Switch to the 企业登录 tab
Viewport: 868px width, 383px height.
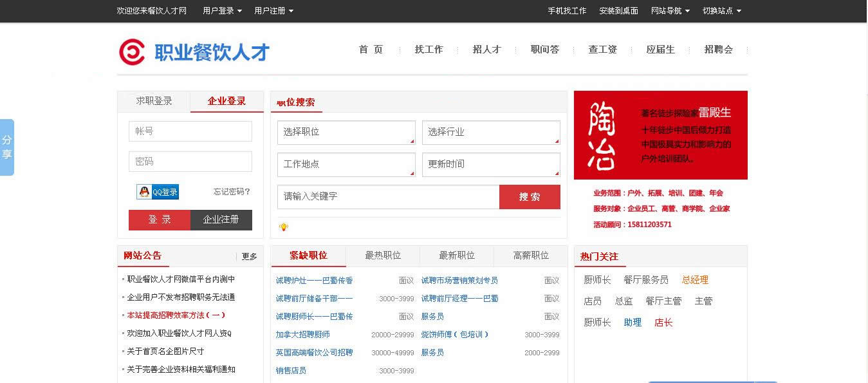[226, 101]
